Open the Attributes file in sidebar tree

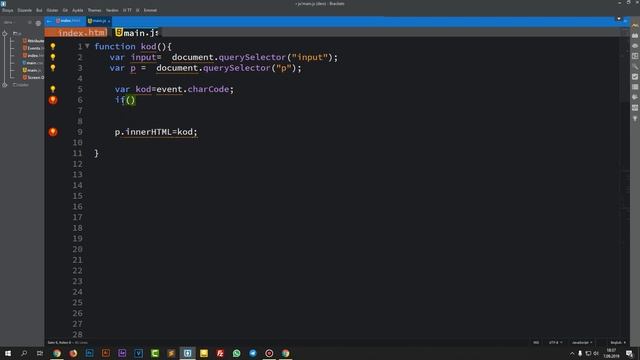pos(33,41)
